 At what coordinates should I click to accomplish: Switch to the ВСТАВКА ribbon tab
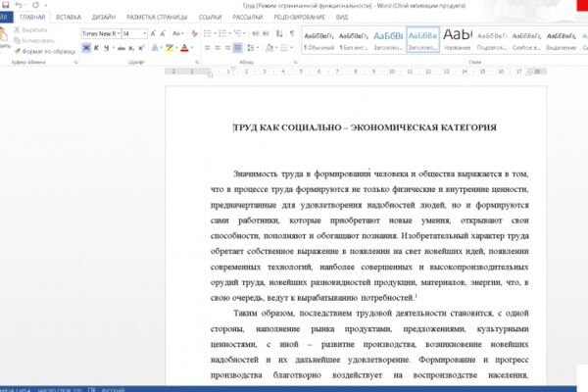[x=69, y=18]
